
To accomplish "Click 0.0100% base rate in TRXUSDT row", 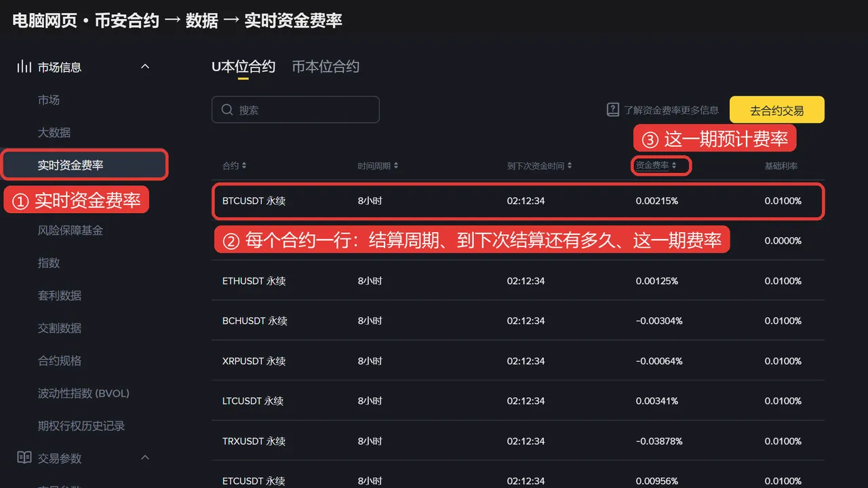I will point(783,441).
